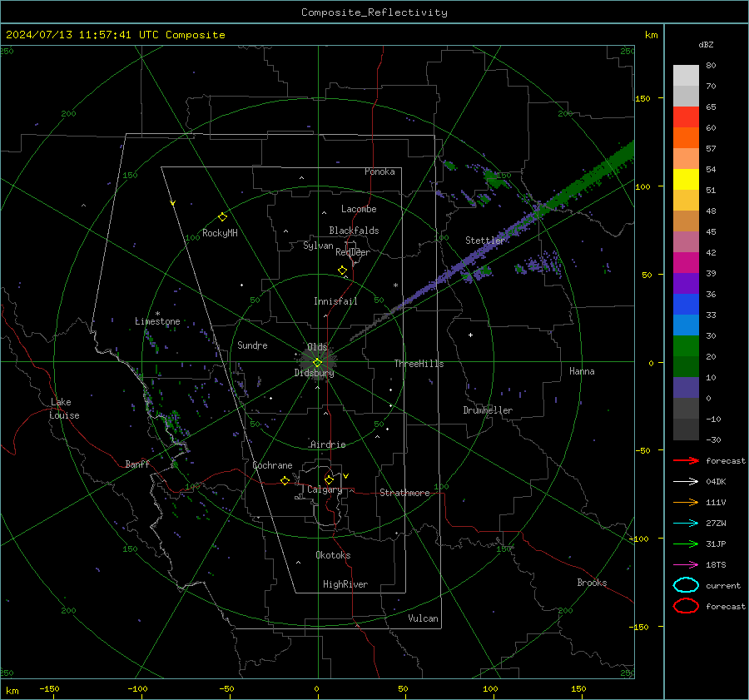The width and height of the screenshot is (749, 700).
Task: Click the Hanna city label
Action: [582, 371]
